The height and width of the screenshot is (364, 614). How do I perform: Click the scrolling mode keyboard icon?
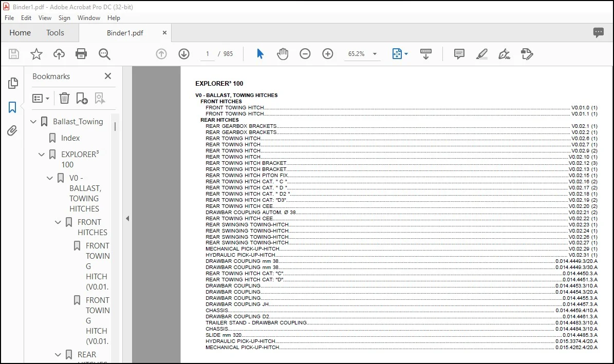[425, 54]
